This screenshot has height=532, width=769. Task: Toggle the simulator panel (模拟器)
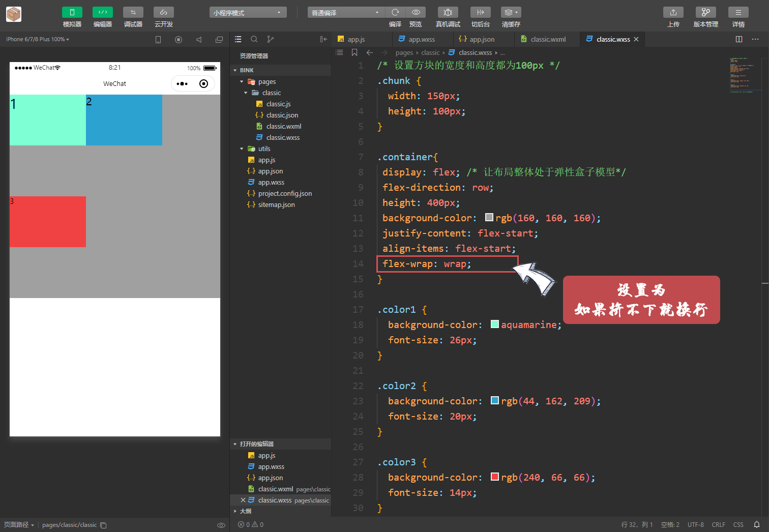point(72,12)
